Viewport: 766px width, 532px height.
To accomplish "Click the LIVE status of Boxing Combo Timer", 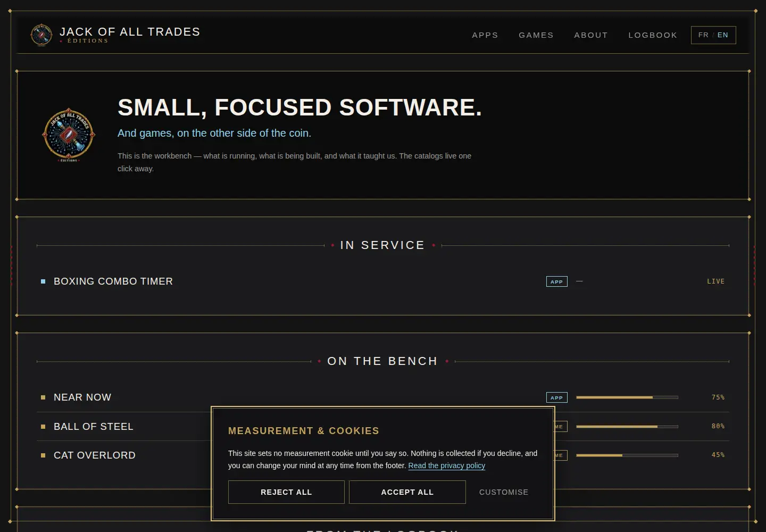I will pyautogui.click(x=715, y=281).
